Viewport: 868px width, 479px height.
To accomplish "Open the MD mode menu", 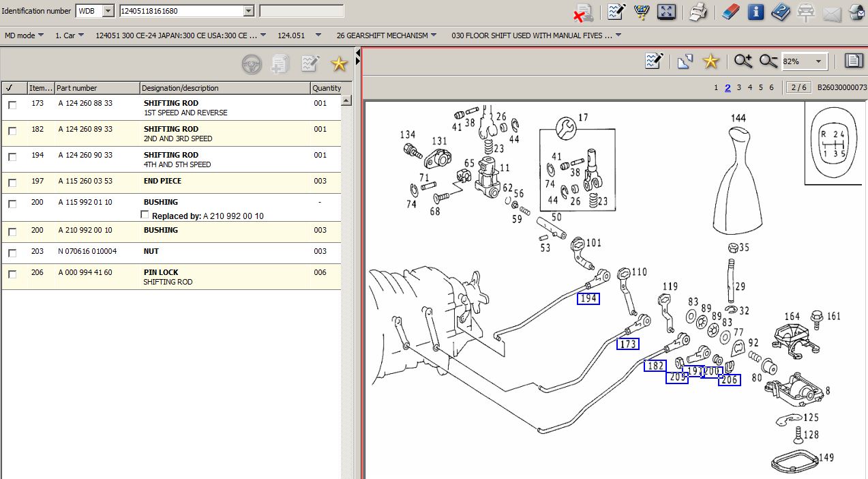I will [24, 35].
